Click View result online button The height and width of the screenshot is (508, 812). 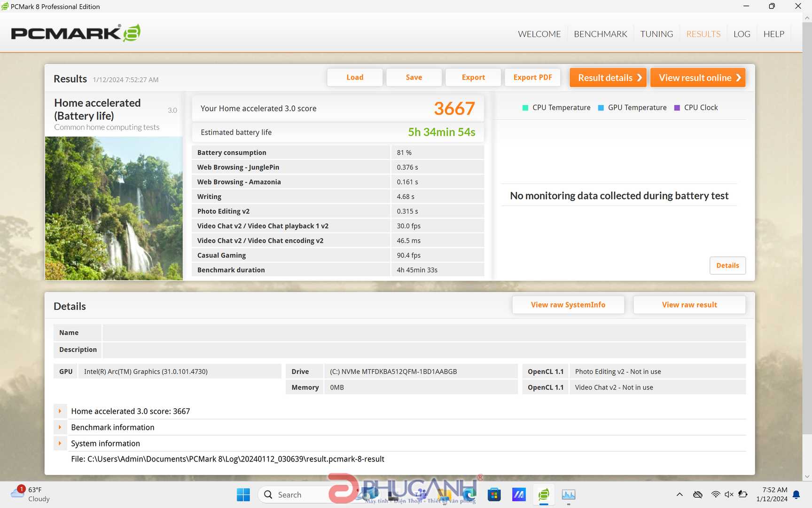tap(698, 78)
